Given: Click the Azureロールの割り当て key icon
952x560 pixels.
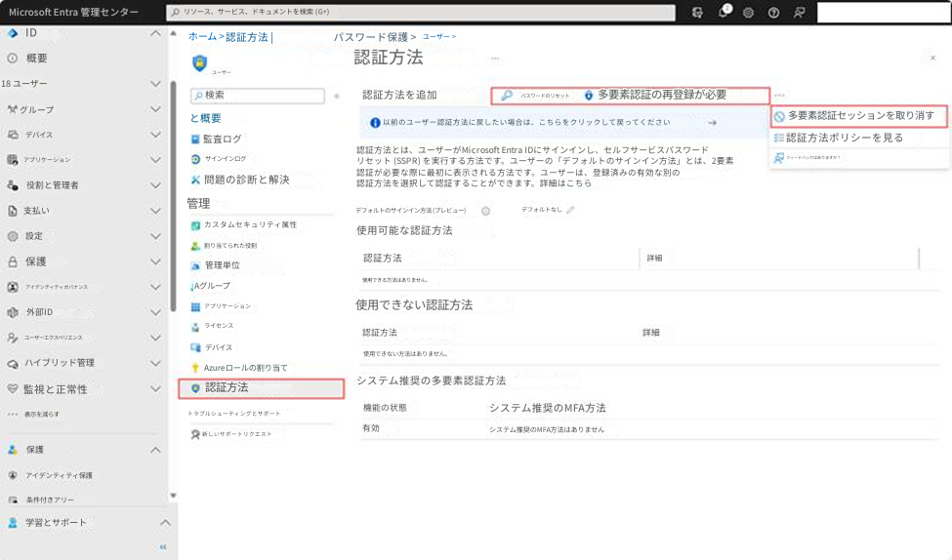Looking at the screenshot, I should [195, 368].
